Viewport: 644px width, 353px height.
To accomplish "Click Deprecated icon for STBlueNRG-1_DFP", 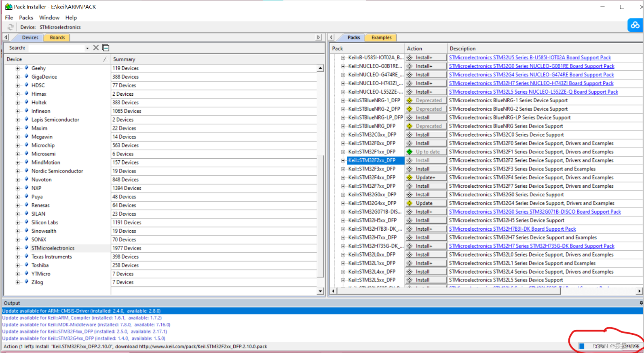I will (x=410, y=101).
